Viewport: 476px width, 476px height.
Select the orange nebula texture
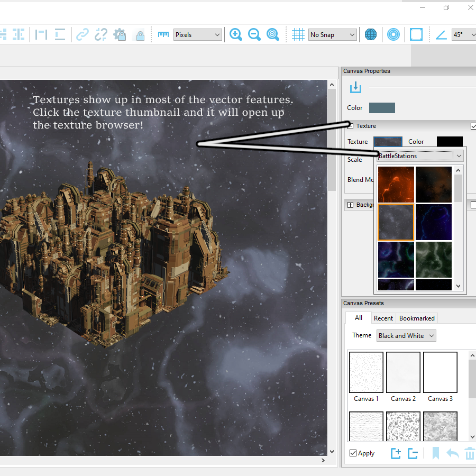[396, 185]
